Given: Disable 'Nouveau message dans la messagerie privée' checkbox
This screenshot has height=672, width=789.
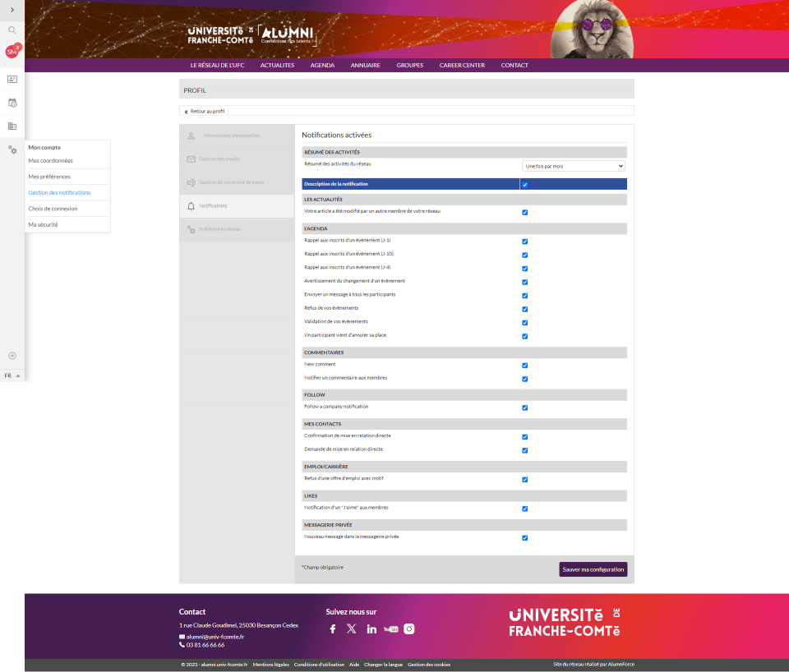Looking at the screenshot, I should pyautogui.click(x=524, y=538).
